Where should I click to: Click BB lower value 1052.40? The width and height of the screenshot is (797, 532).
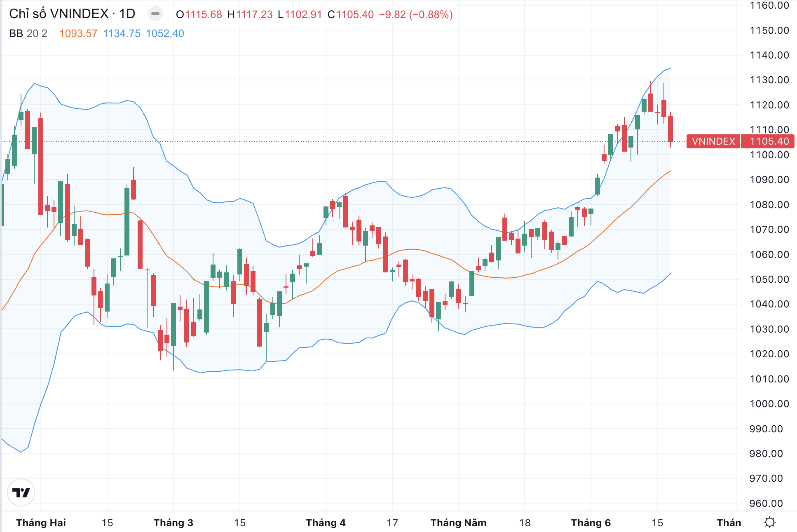click(165, 33)
